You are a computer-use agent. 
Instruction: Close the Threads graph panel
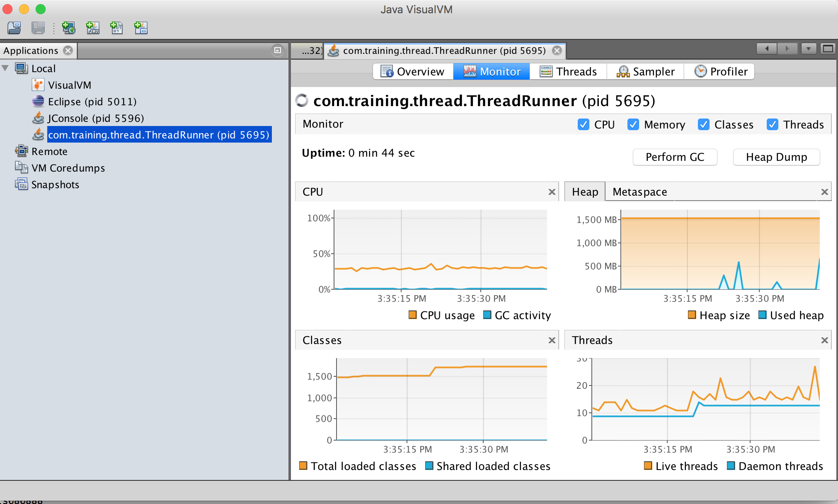pos(824,340)
